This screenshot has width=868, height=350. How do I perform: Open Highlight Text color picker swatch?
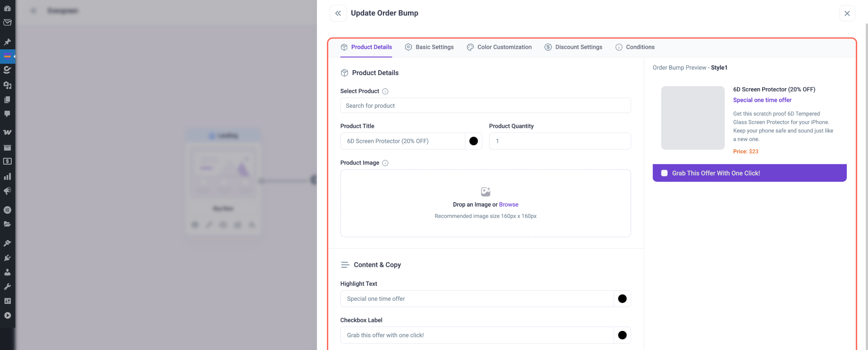tap(622, 299)
